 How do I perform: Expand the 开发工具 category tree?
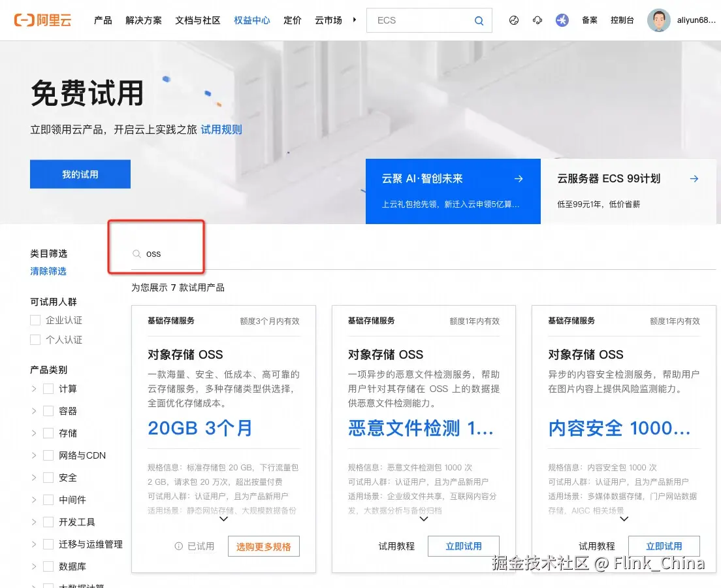(33, 522)
